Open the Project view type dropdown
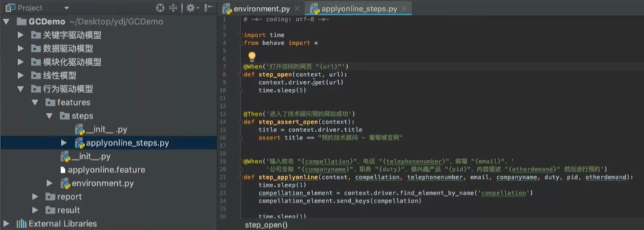 point(66,8)
